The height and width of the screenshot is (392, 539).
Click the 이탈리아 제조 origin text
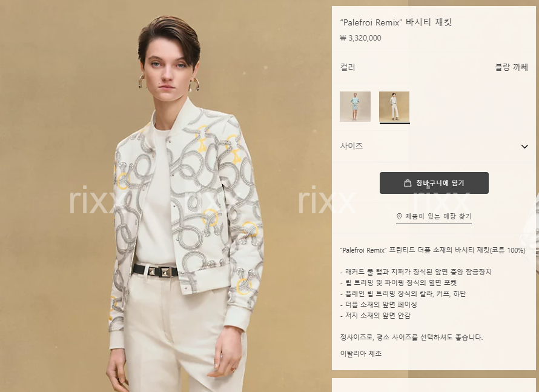click(x=361, y=353)
